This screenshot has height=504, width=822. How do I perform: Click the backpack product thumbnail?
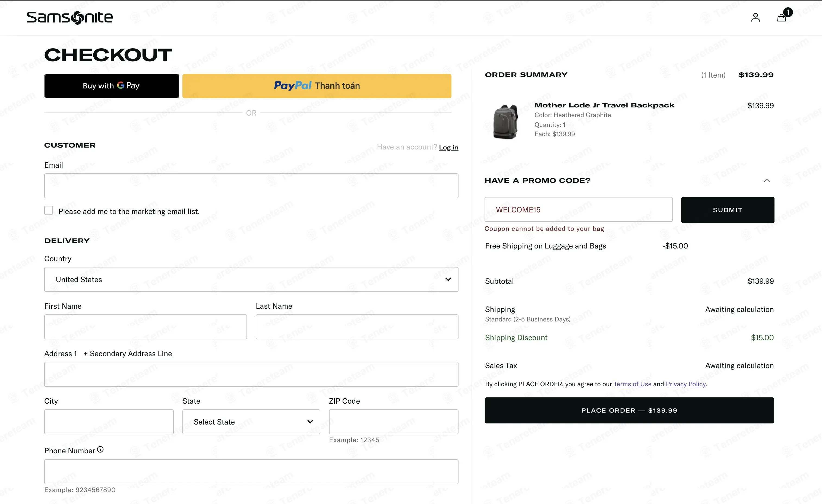[x=505, y=122]
